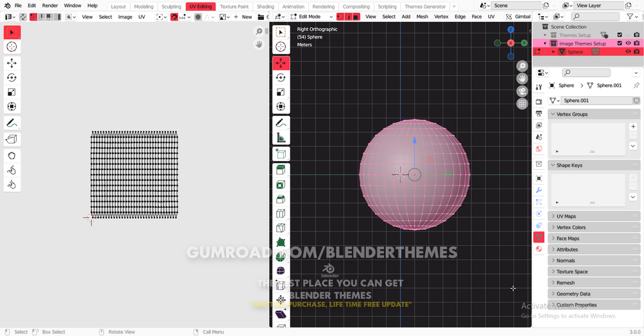Select the Measure tool in 3D viewport
This screenshot has height=336, width=644.
pyautogui.click(x=281, y=138)
